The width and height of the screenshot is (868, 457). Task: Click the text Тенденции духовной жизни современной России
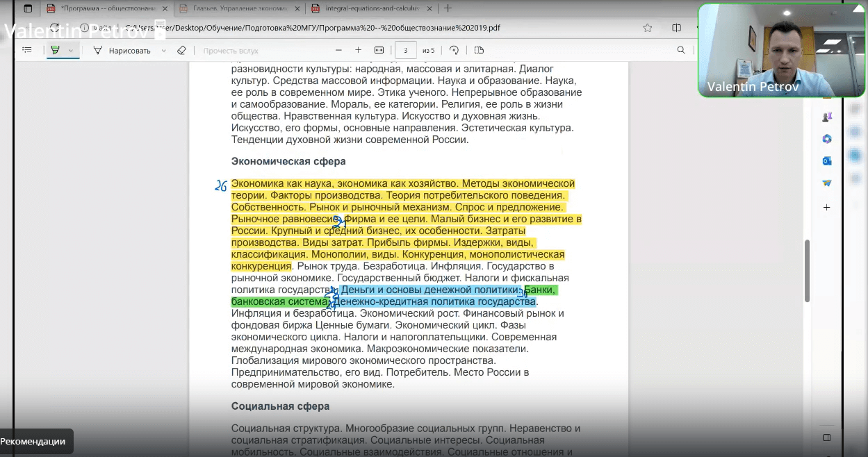350,140
